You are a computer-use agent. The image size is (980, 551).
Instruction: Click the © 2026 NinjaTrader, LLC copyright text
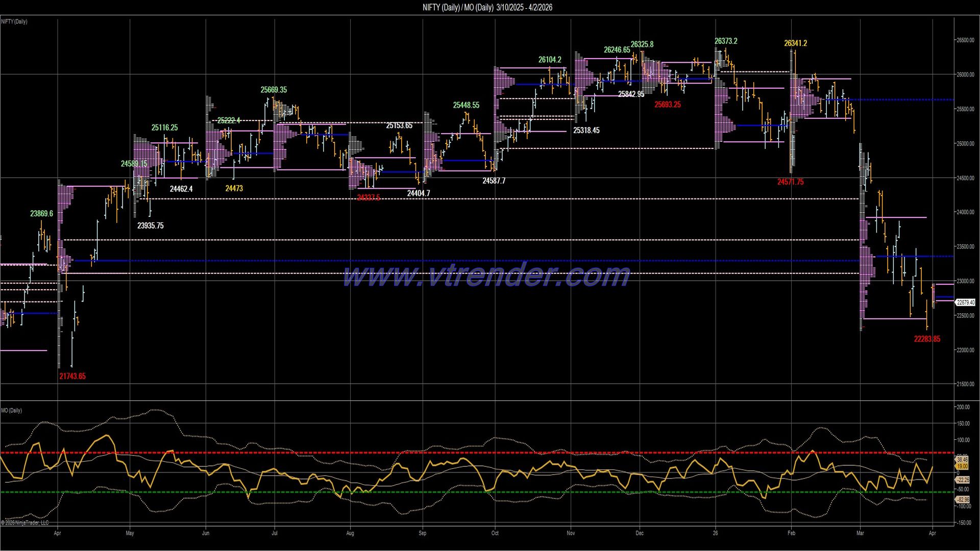click(24, 523)
